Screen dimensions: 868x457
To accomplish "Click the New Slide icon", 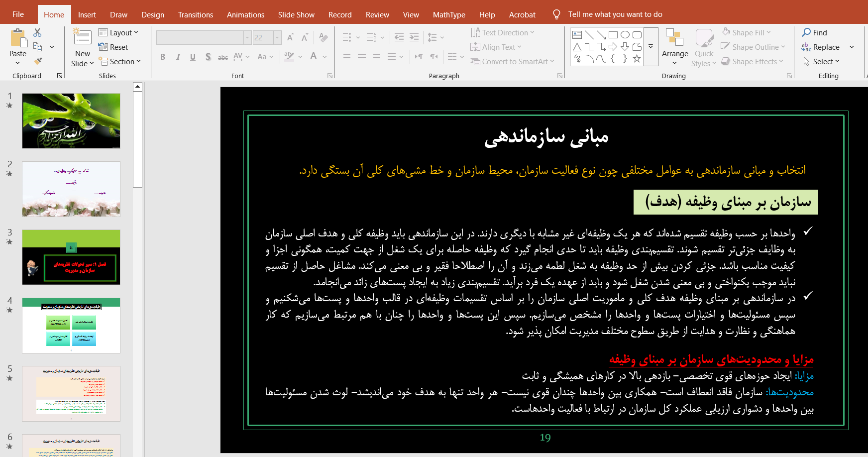I will point(82,38).
